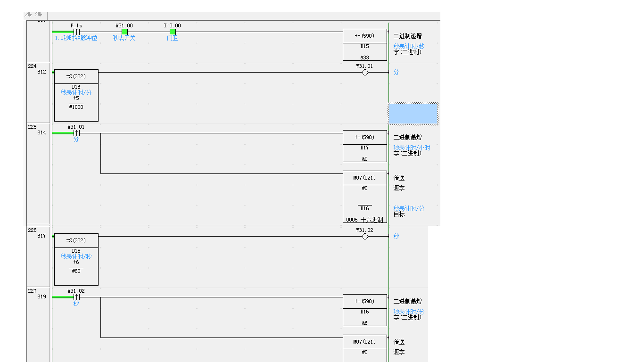Select the P_1s rising-edge contact
Screen dimensions: 644x362
[x=76, y=32]
